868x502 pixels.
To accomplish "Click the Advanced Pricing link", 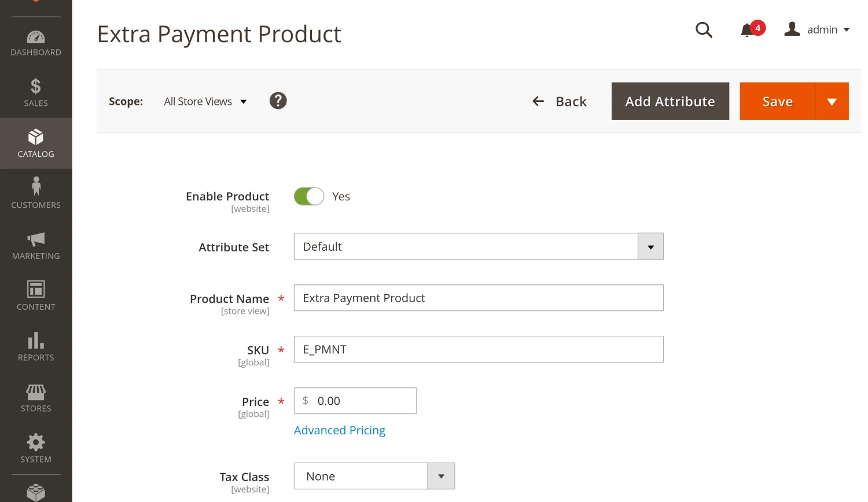I will (340, 430).
